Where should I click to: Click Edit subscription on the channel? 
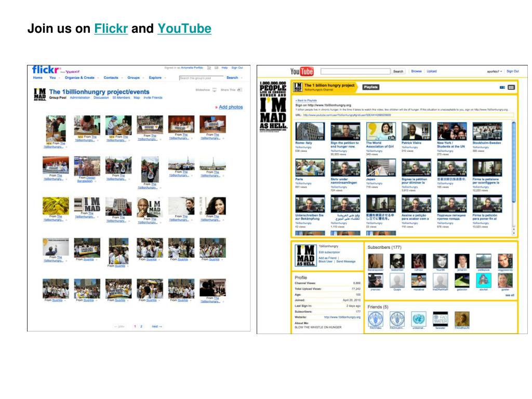click(329, 252)
